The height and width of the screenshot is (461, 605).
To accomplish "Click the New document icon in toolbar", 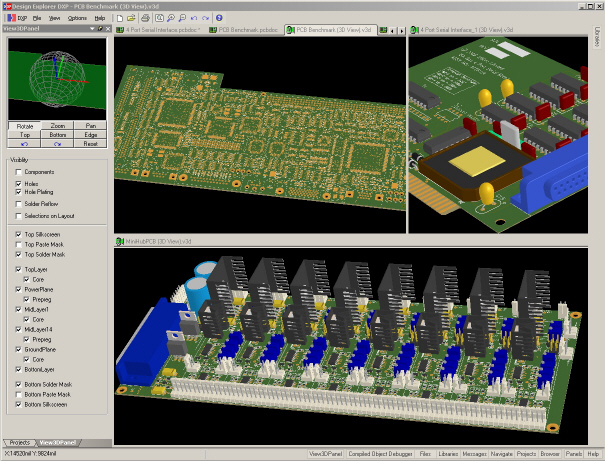I will click(119, 18).
